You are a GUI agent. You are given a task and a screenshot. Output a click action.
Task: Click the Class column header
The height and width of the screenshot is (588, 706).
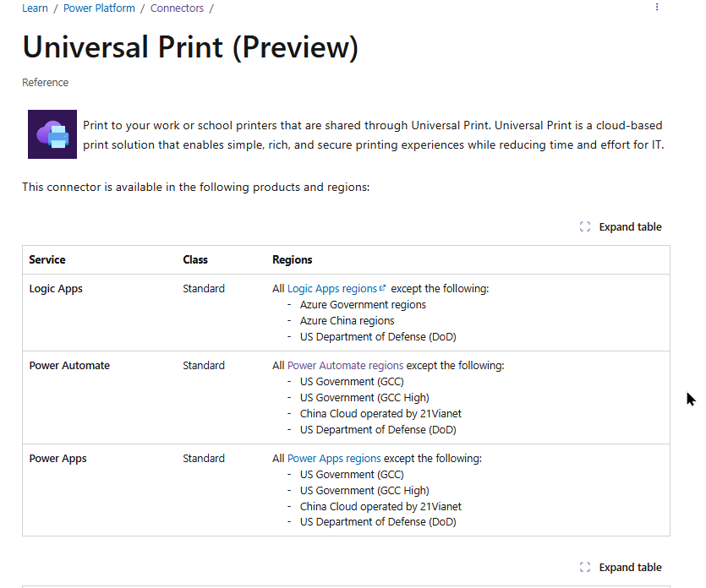pyautogui.click(x=195, y=259)
